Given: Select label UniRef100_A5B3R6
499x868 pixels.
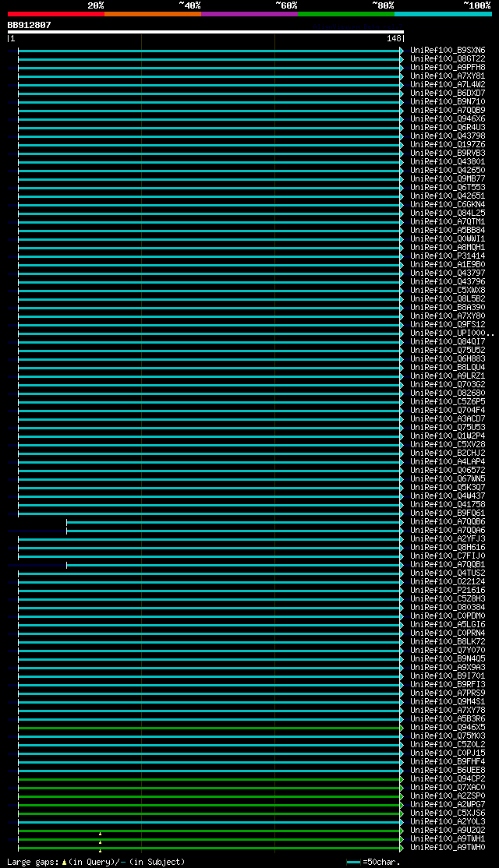Looking at the screenshot, I should (448, 719).
